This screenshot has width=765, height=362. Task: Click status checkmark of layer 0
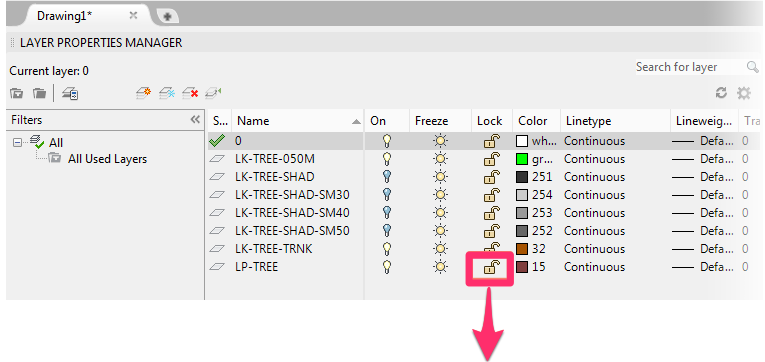pyautogui.click(x=217, y=141)
